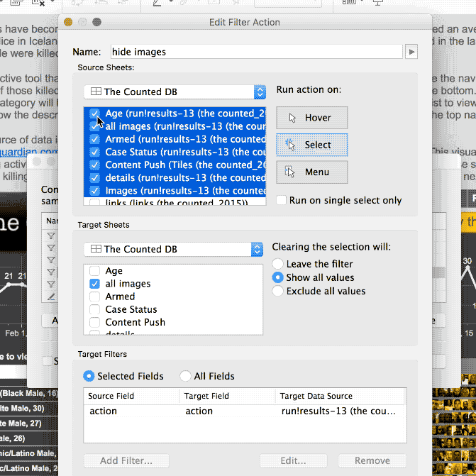Uncheck details in the source sheets list
Image resolution: width=476 pixels, height=476 pixels.
coord(95,177)
